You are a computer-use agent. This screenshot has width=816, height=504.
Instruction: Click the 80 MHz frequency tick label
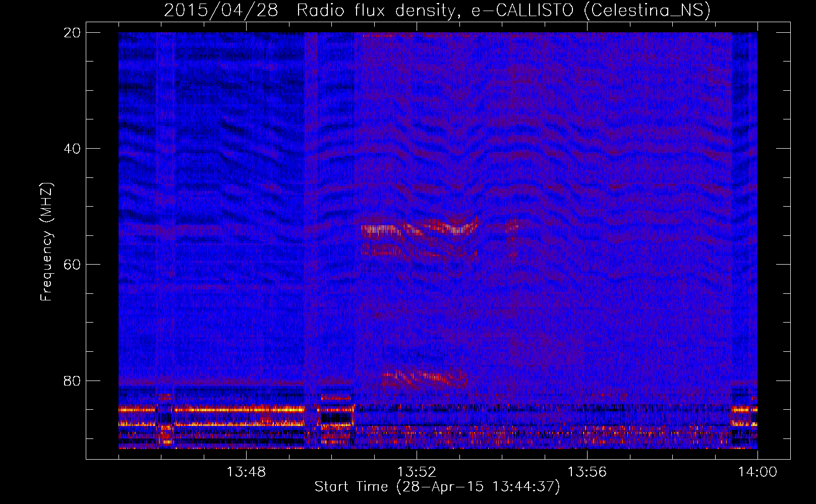72,381
